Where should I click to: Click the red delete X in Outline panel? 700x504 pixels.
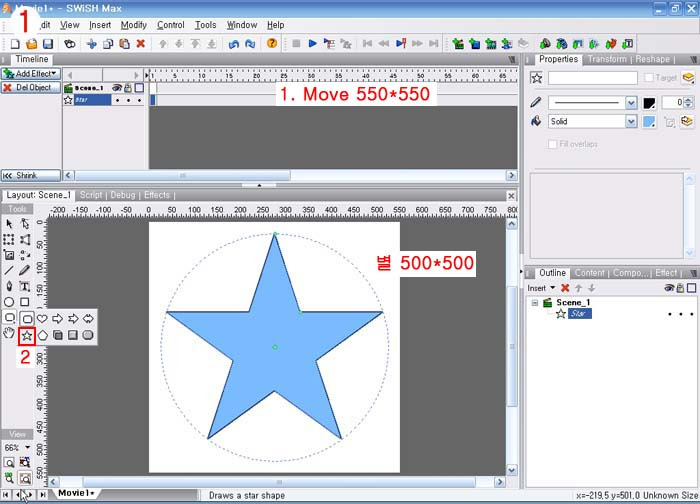point(565,288)
